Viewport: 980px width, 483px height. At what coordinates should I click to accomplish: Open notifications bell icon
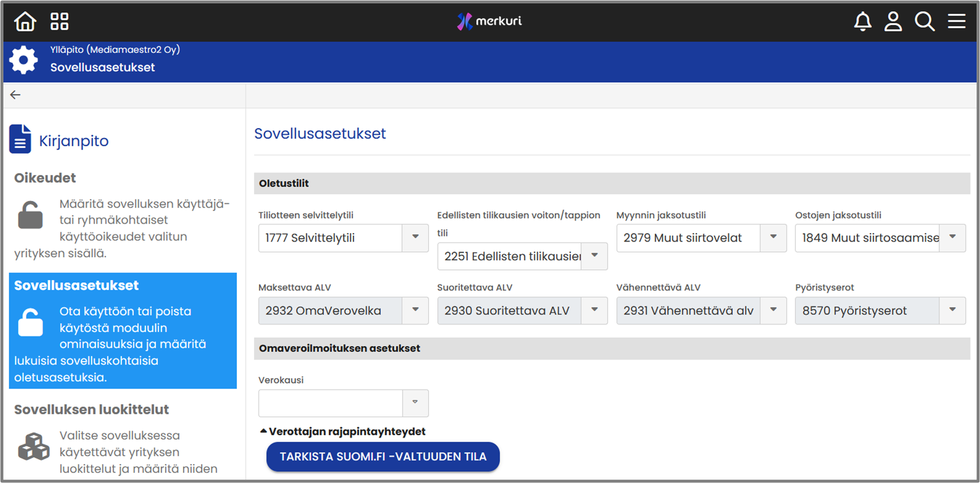coord(862,21)
